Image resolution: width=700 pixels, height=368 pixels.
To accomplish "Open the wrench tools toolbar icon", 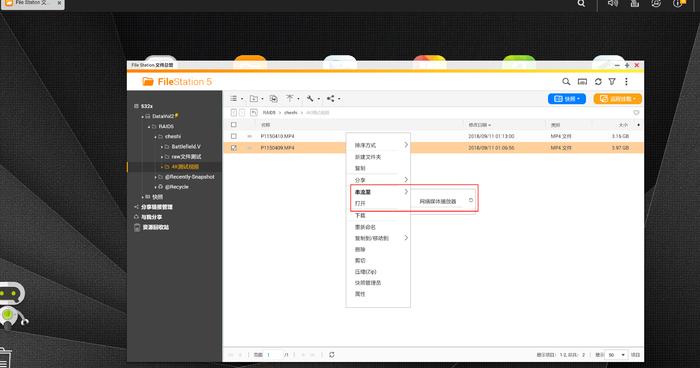I will tap(310, 99).
